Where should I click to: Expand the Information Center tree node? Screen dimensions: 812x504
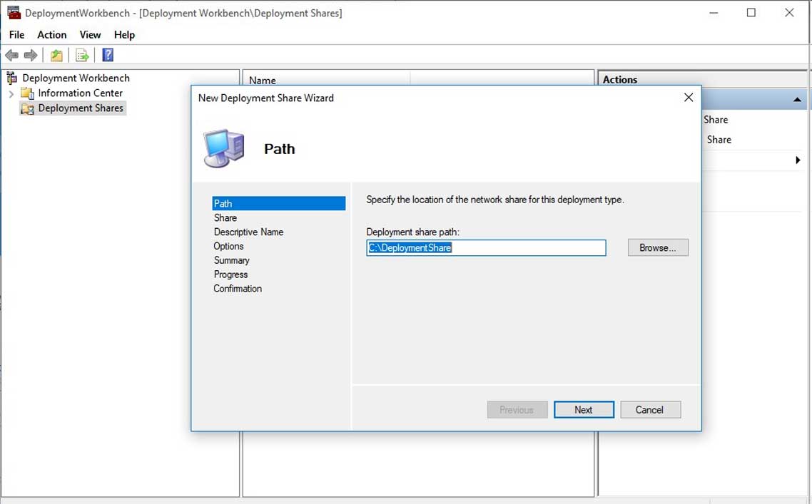click(11, 93)
